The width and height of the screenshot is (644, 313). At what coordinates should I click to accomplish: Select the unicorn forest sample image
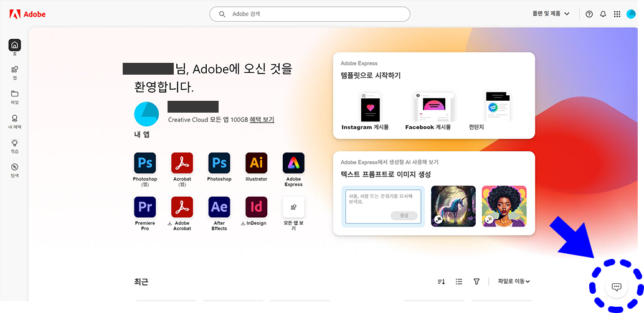click(453, 206)
